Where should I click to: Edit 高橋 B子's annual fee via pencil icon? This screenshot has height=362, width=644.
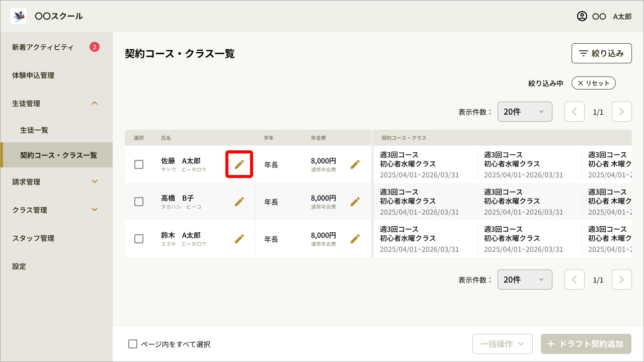coord(355,201)
